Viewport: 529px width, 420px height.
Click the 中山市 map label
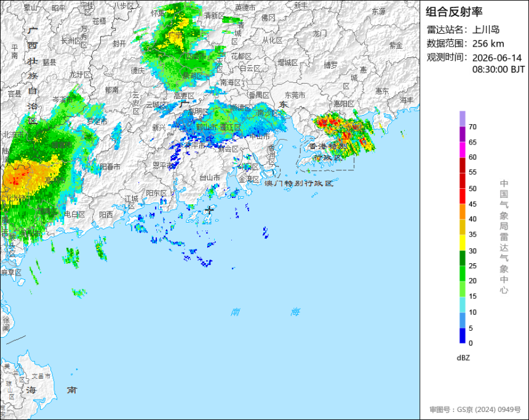click(x=260, y=137)
